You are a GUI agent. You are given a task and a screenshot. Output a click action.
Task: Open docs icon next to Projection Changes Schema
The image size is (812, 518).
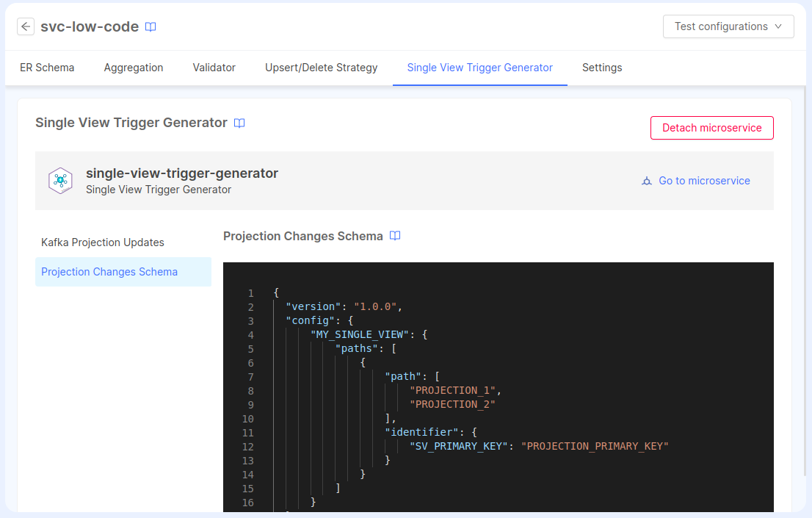[395, 236]
